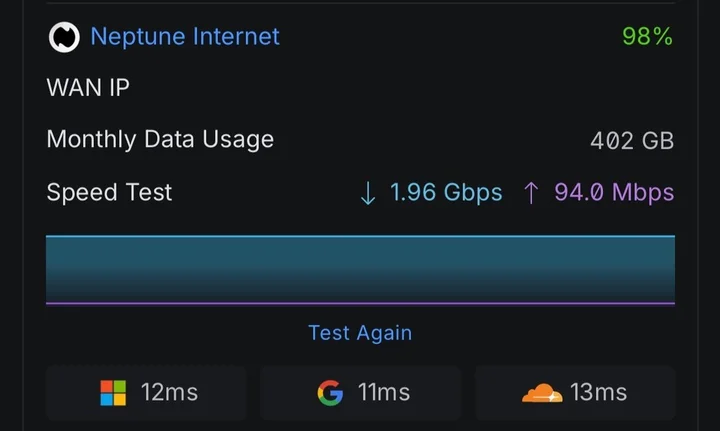Click the teal speed test graph area
720x431 pixels.
[x=360, y=268]
